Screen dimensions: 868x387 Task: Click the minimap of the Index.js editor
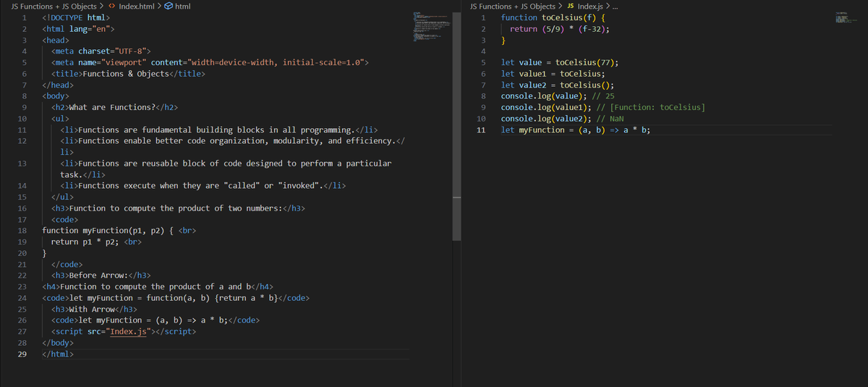pyautogui.click(x=846, y=17)
